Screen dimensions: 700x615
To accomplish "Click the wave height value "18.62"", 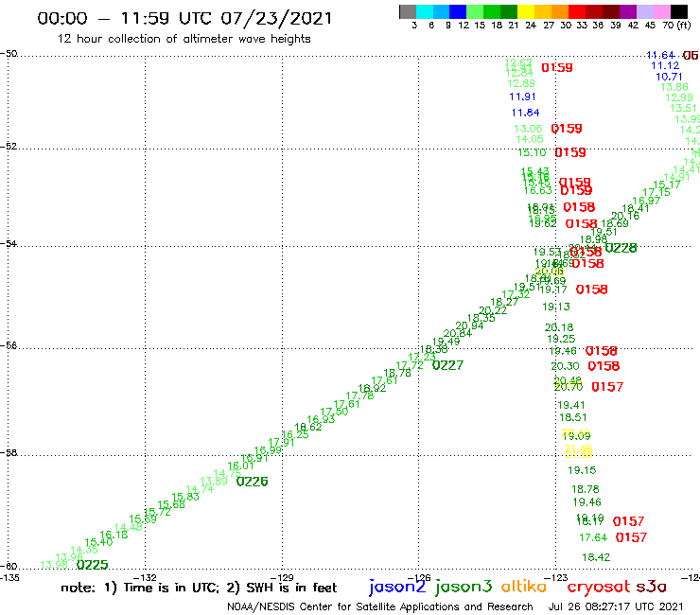I will coord(308,427).
